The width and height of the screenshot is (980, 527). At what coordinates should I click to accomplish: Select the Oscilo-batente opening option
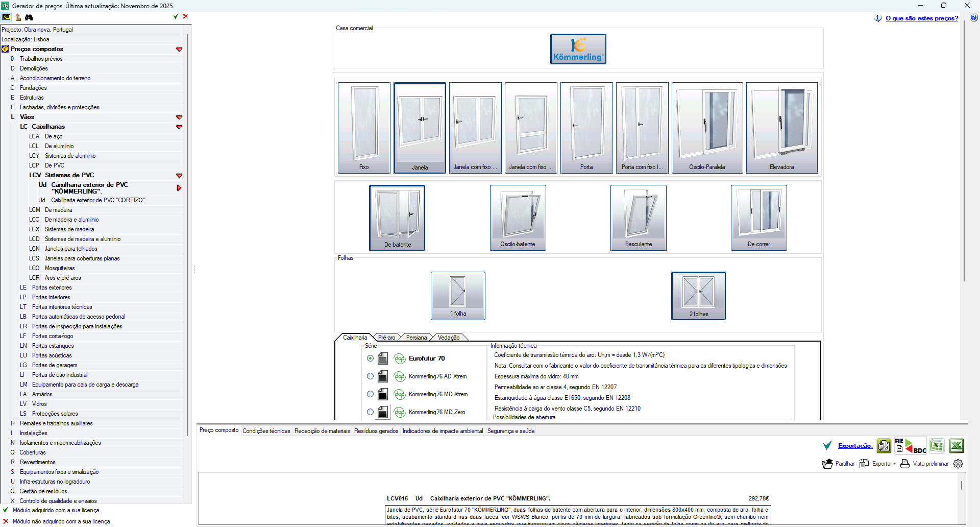(518, 218)
